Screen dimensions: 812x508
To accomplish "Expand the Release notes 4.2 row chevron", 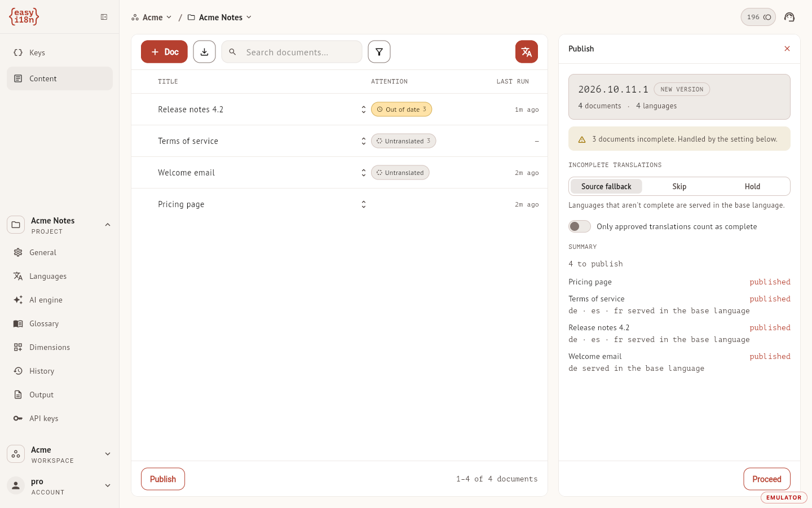I will click(364, 110).
